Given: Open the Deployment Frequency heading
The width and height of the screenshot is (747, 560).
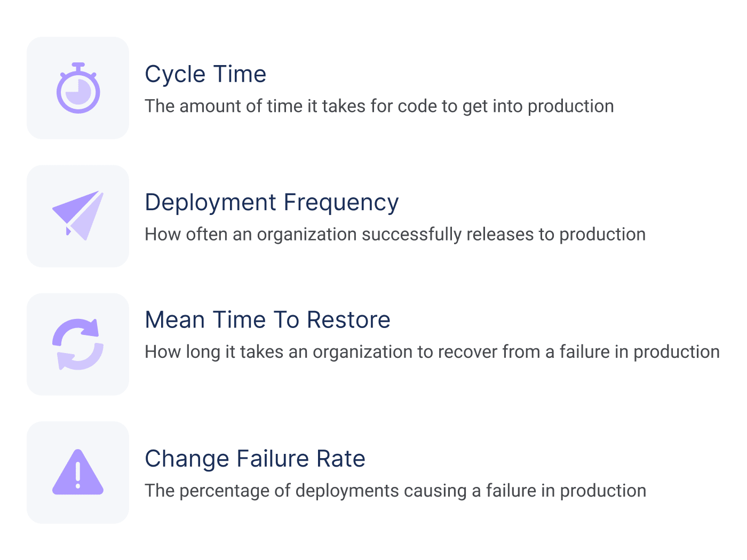Looking at the screenshot, I should pyautogui.click(x=272, y=203).
